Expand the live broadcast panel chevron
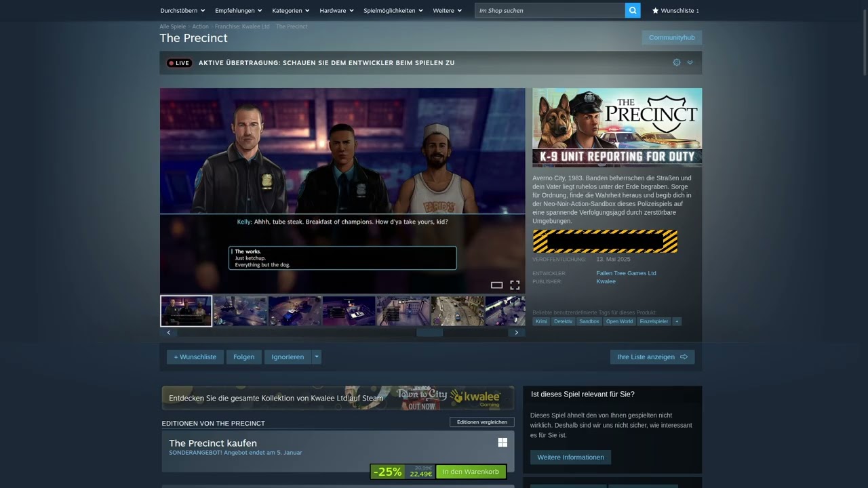The width and height of the screenshot is (868, 488). point(690,62)
